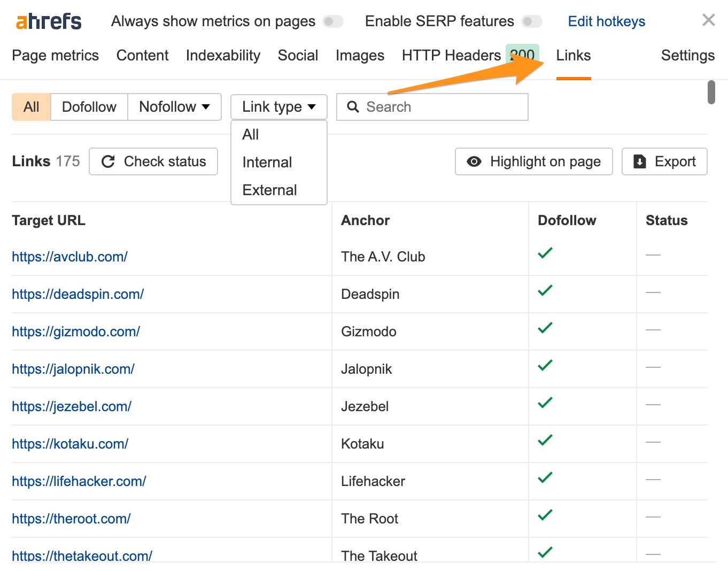
Task: Click the Edit hotkeys link
Action: pos(606,21)
